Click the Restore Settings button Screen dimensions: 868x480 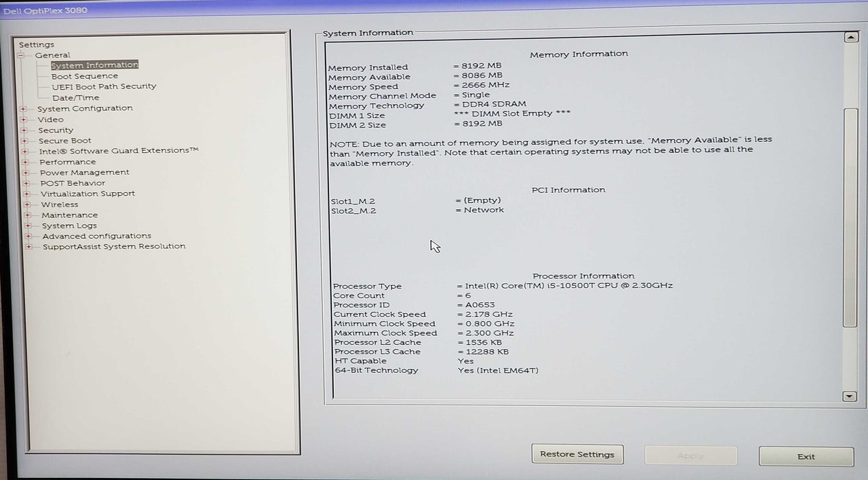577,454
